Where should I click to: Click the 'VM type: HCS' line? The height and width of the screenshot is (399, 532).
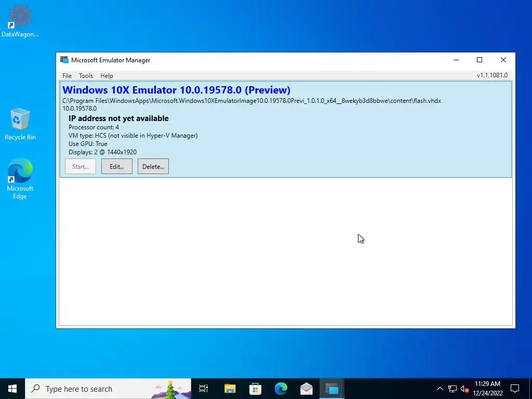[133, 136]
